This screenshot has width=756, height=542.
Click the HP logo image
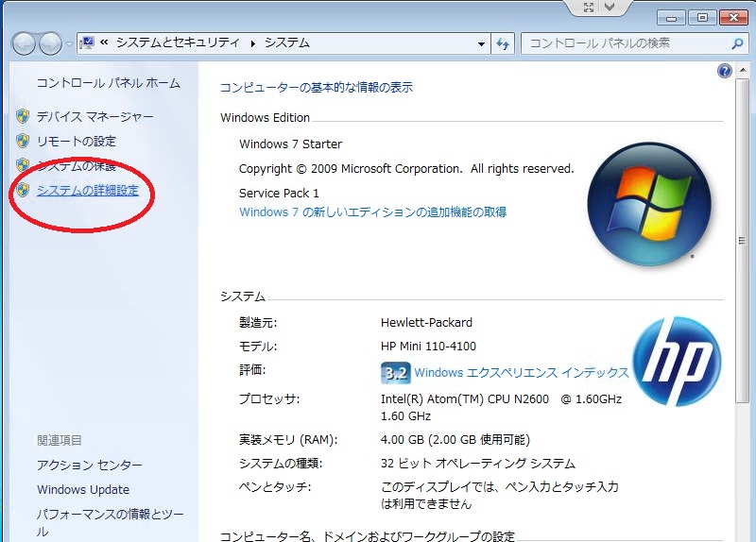[x=677, y=362]
